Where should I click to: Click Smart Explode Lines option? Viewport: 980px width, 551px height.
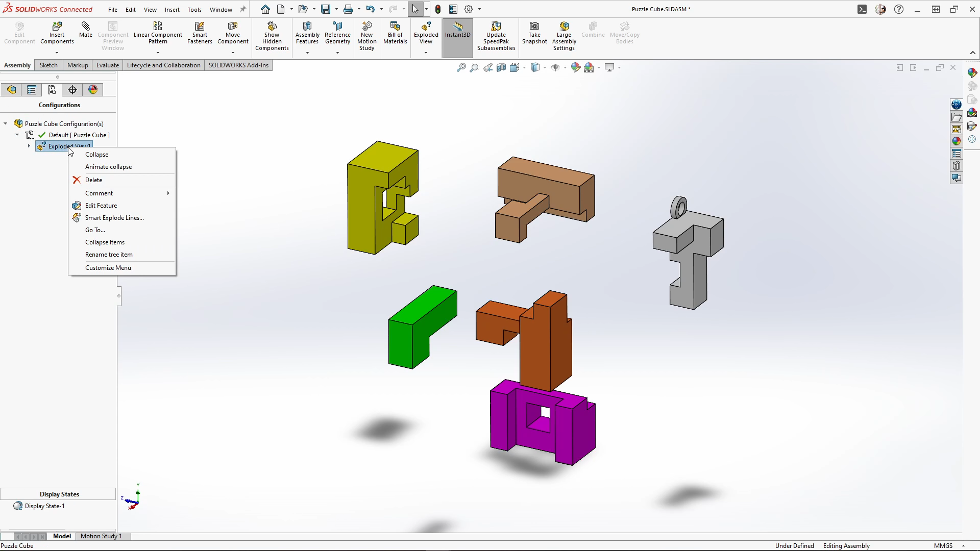click(x=114, y=218)
